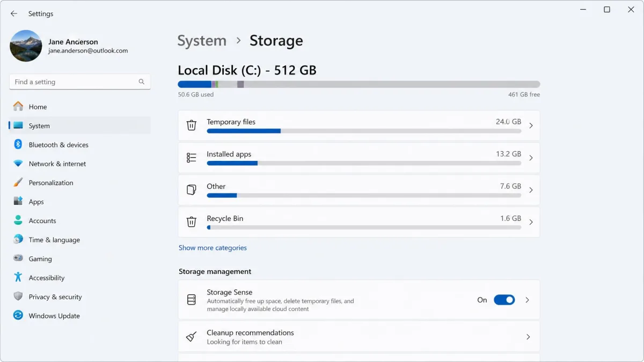Click the Other category documents icon

[192, 190]
